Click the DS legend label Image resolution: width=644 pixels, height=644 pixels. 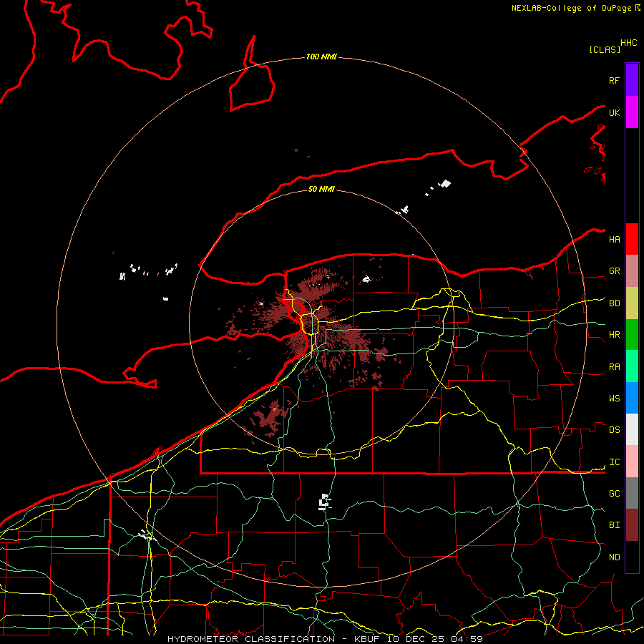pyautogui.click(x=614, y=430)
